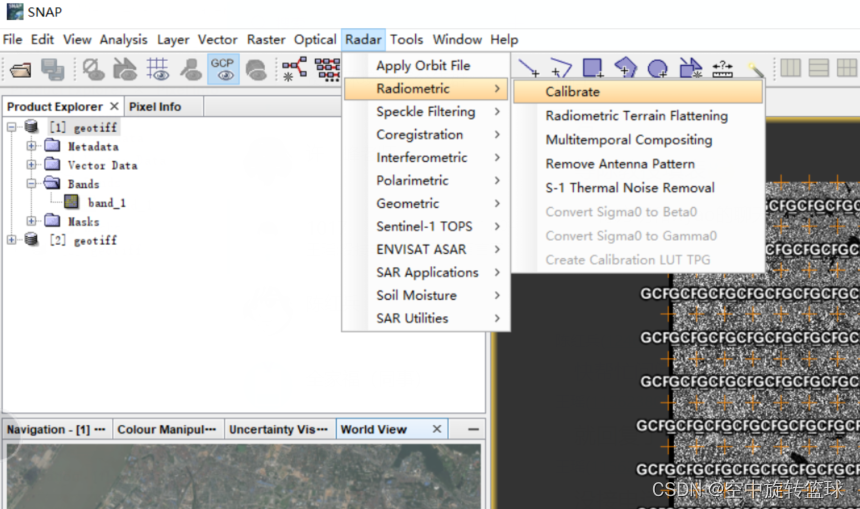Toggle the pin overlay icon
Screen dimensions: 860x509
(x=191, y=70)
